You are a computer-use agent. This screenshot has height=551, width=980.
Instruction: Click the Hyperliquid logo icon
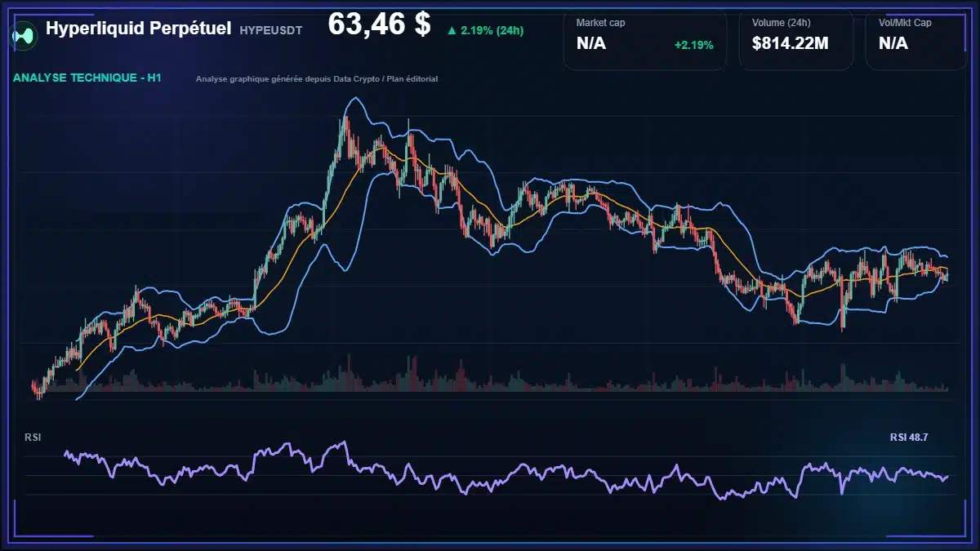tap(24, 34)
